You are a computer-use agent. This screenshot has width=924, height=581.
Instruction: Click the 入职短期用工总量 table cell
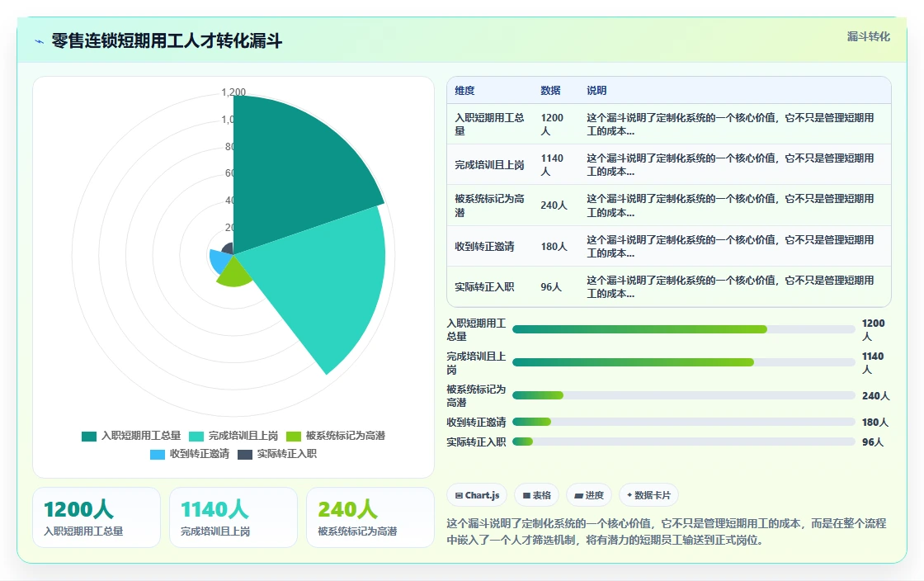point(490,125)
